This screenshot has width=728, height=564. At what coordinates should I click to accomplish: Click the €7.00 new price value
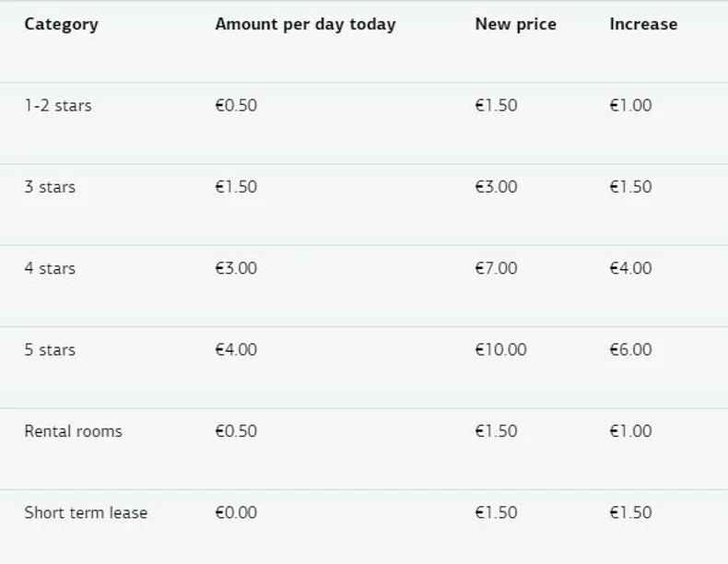(496, 268)
